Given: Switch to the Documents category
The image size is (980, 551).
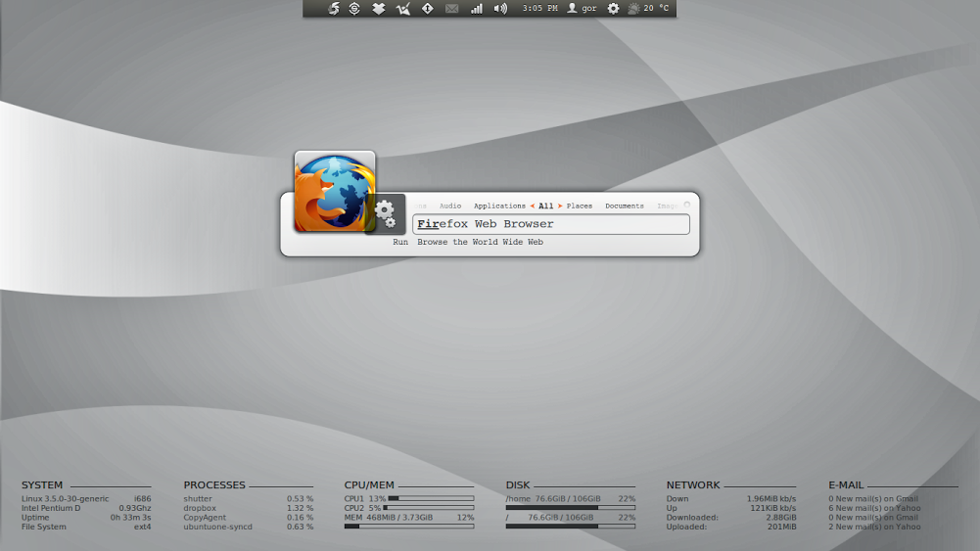Looking at the screenshot, I should pyautogui.click(x=625, y=206).
